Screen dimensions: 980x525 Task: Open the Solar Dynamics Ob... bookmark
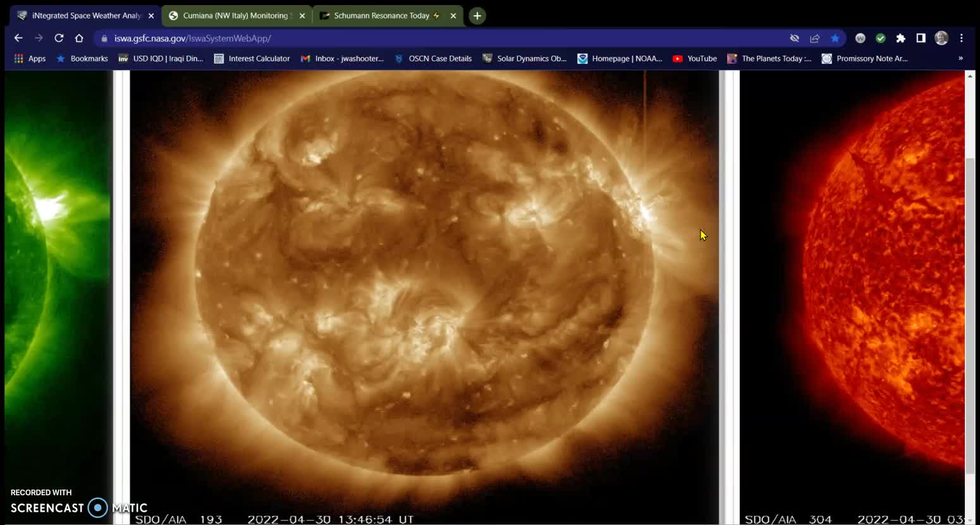pos(524,59)
